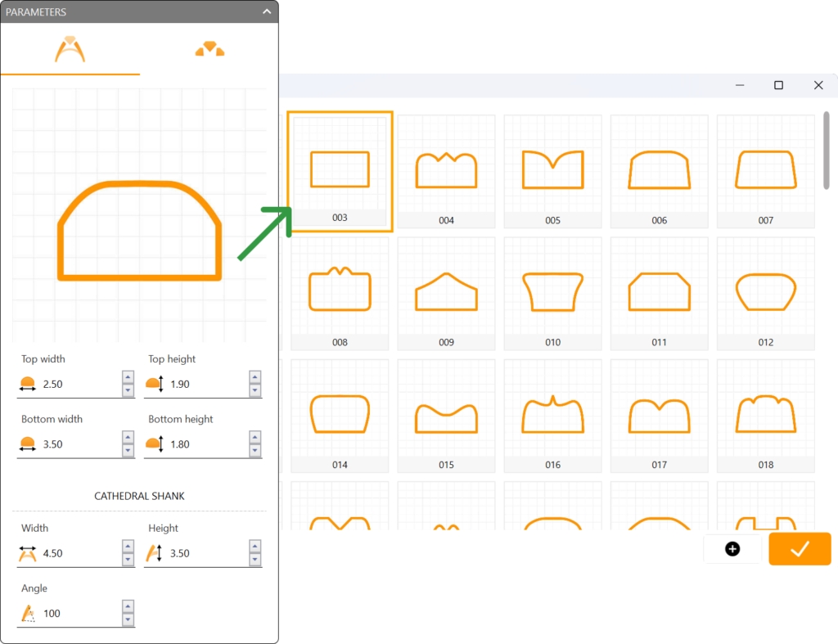Click the Cathedral Shank Width field
Viewport: 838px width, 644px height.
(x=79, y=553)
